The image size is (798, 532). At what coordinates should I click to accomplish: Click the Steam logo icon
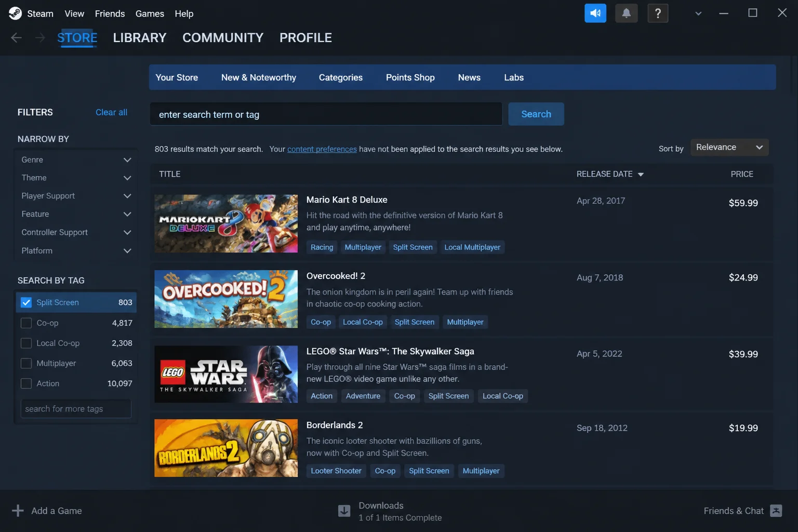pyautogui.click(x=15, y=14)
